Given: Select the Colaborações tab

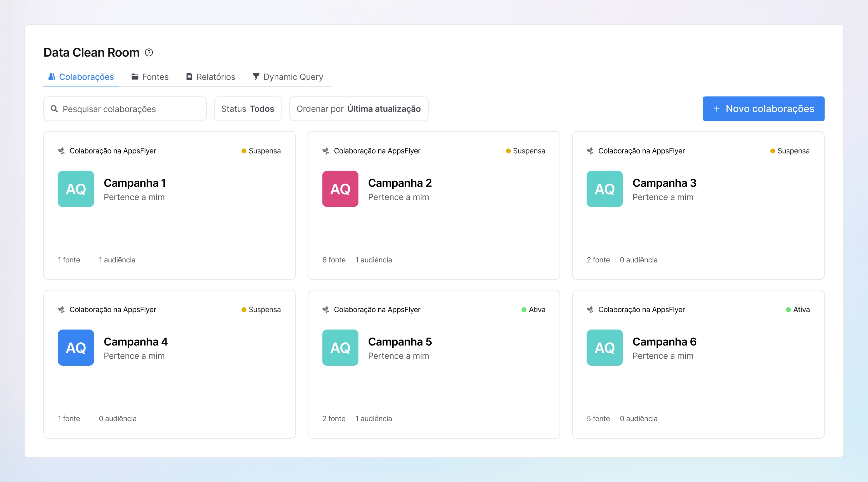Looking at the screenshot, I should (81, 77).
